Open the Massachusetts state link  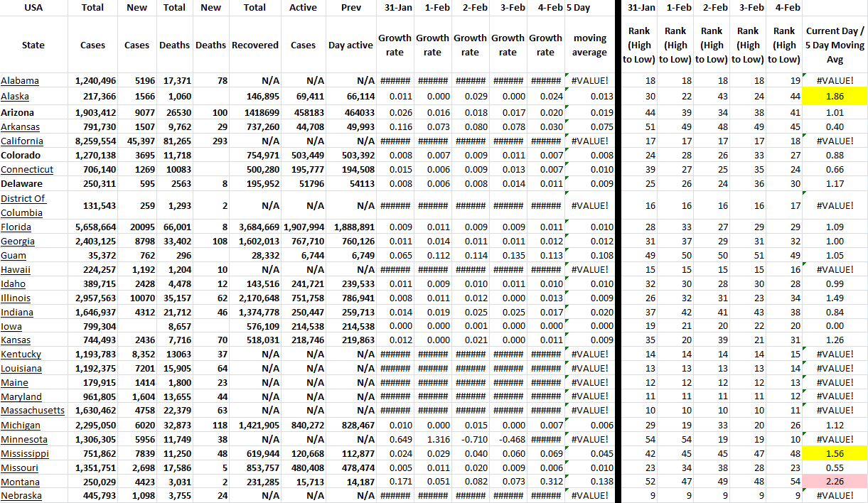pos(33,411)
